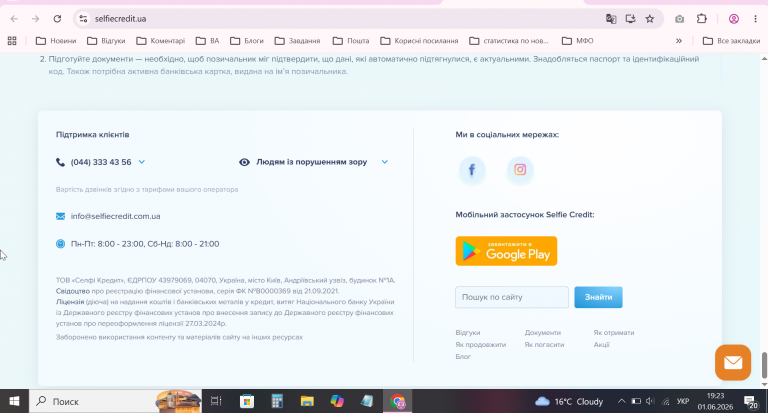Open the Chrome taskbar icon
Screen dimensions: 768x413
click(397, 401)
